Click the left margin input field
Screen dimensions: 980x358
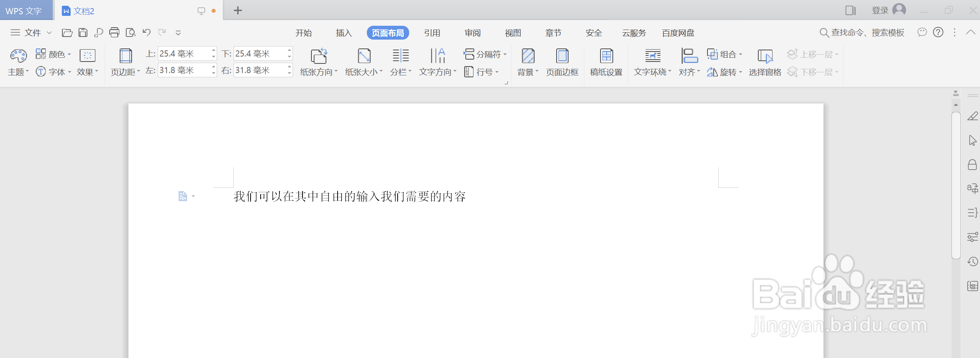(184, 70)
